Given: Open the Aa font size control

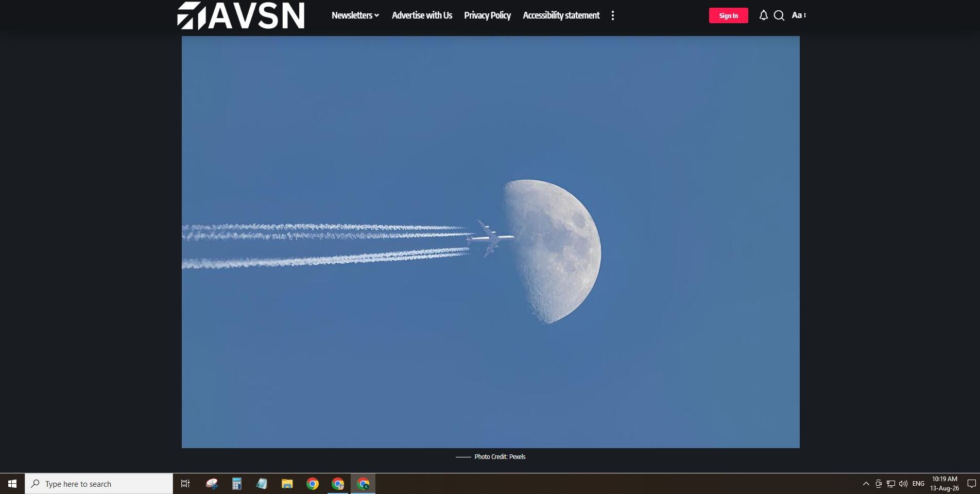Looking at the screenshot, I should (799, 15).
